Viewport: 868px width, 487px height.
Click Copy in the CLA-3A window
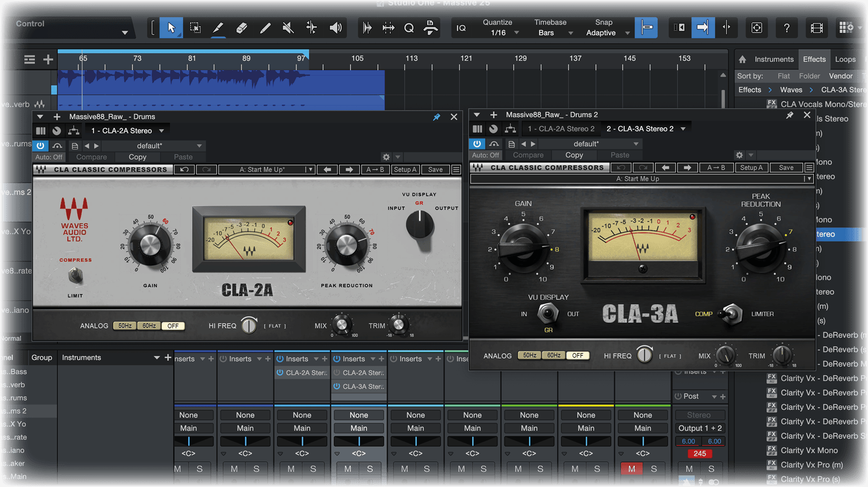pos(574,155)
